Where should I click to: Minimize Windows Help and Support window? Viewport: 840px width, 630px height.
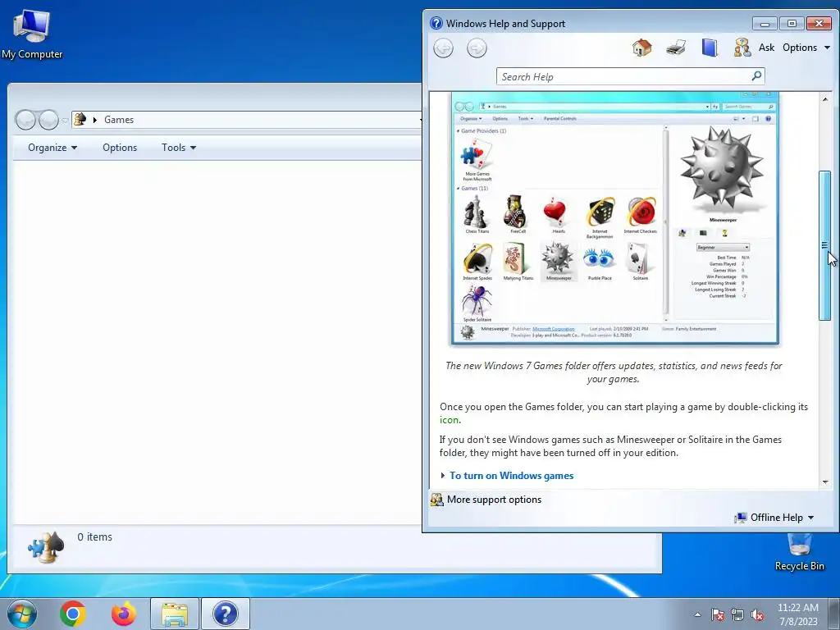point(765,24)
